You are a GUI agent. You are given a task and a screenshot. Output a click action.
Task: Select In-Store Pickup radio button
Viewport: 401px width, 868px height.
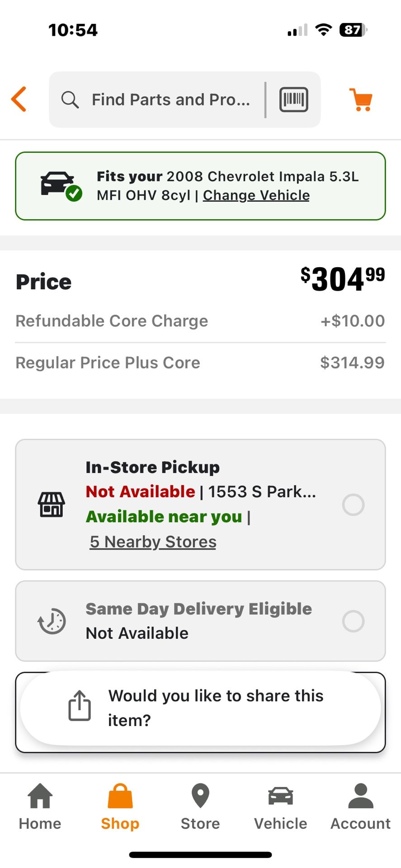[x=353, y=505]
